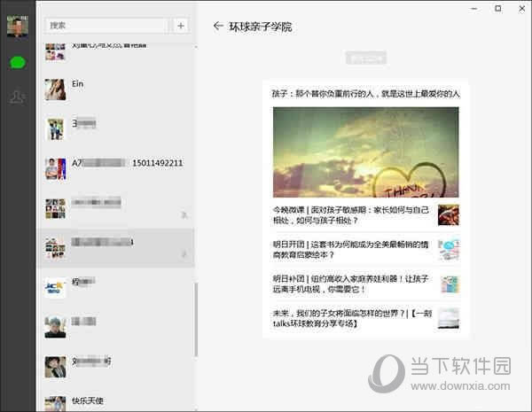Click the 搜索 search input field
Viewport: 532px width, 412px height.
[105, 26]
